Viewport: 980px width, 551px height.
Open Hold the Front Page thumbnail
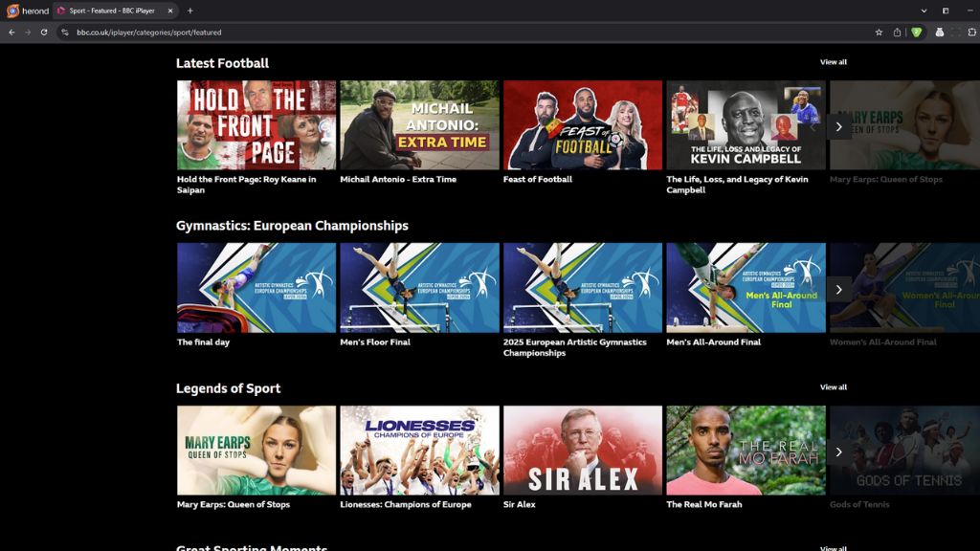click(256, 125)
